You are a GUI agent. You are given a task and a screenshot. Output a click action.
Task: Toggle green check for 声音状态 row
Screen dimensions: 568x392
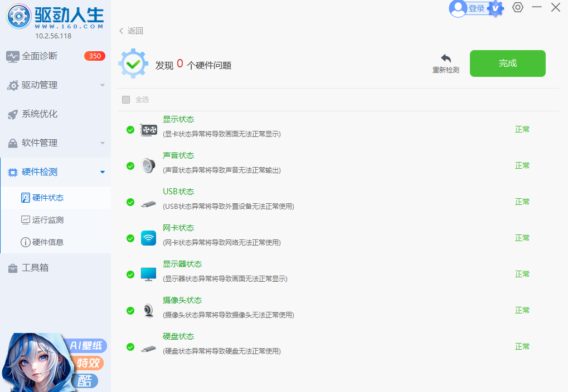[x=130, y=166]
